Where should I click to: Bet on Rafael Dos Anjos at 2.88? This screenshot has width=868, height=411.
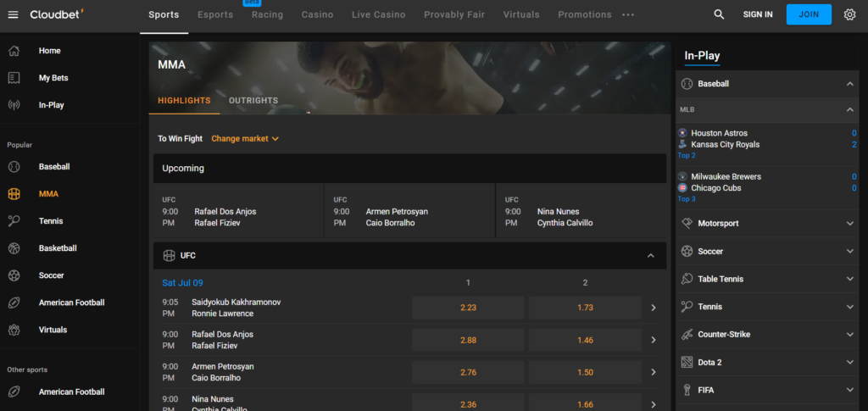point(468,340)
